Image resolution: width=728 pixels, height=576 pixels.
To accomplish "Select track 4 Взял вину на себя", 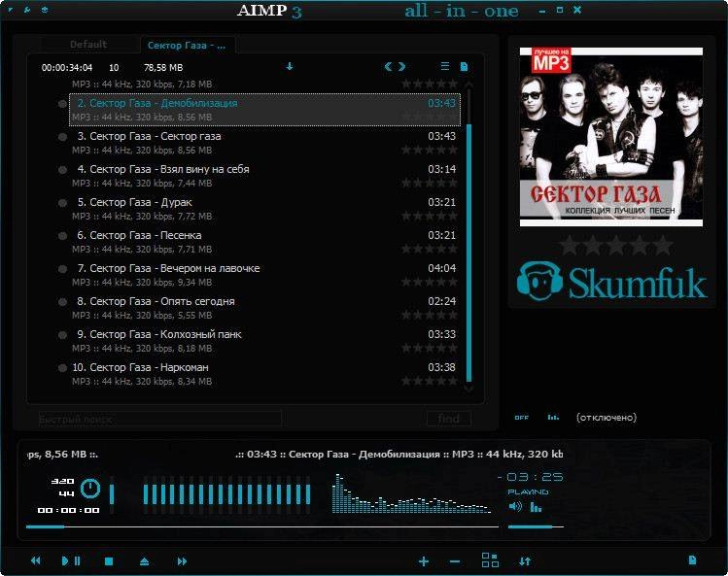I will (264, 176).
